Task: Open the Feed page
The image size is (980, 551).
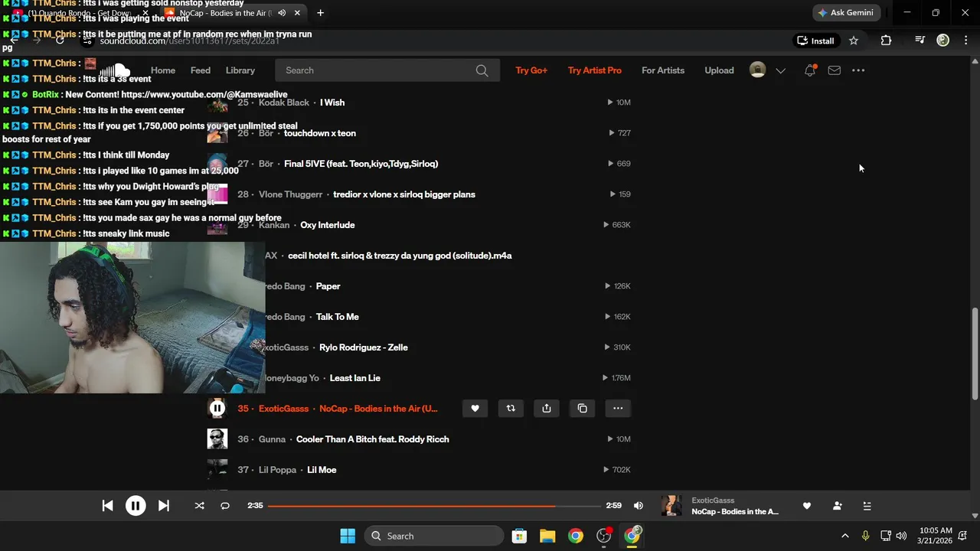Action: (x=201, y=70)
